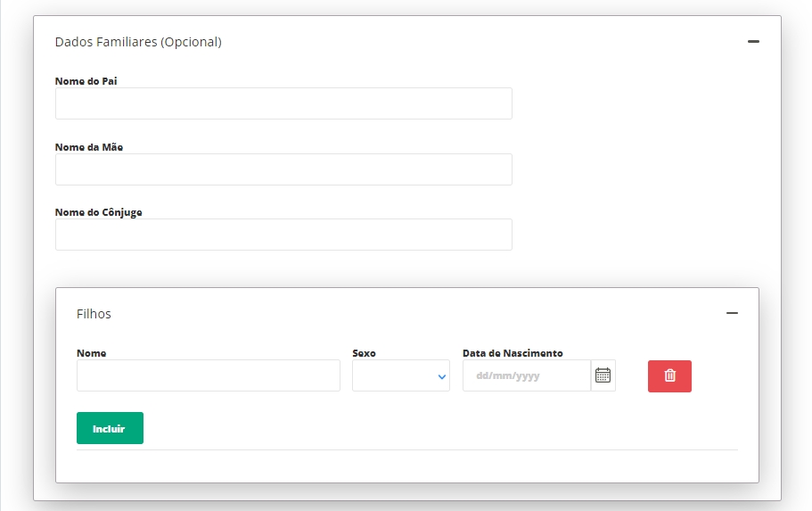Collapse the Filhos panel
Screen dimensions: 812x511
click(732, 313)
